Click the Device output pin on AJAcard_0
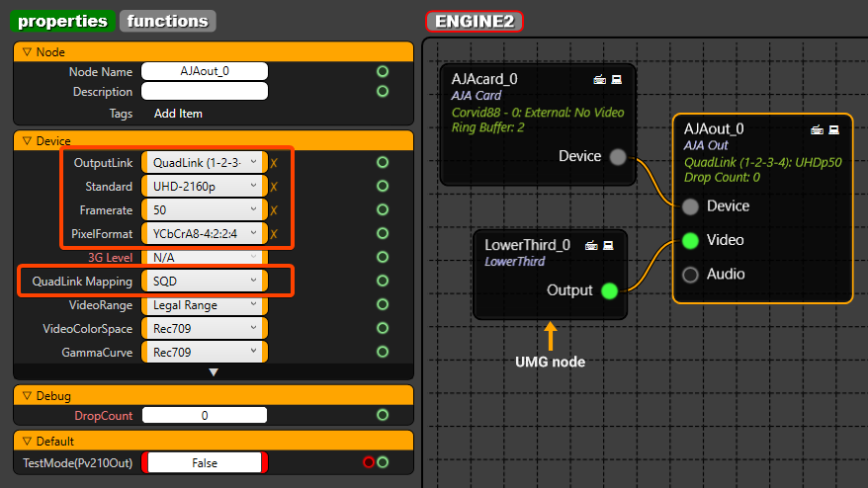Viewport: 868px width, 488px height. [x=618, y=156]
